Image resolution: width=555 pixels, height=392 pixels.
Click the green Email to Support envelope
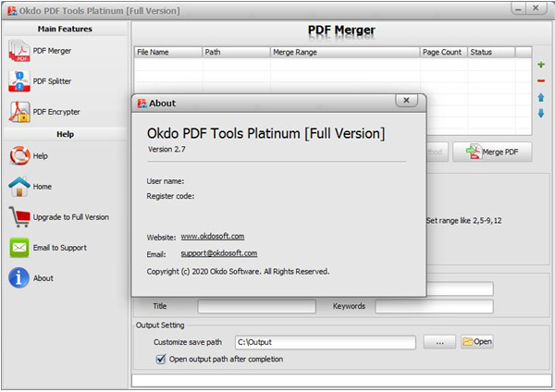[19, 248]
